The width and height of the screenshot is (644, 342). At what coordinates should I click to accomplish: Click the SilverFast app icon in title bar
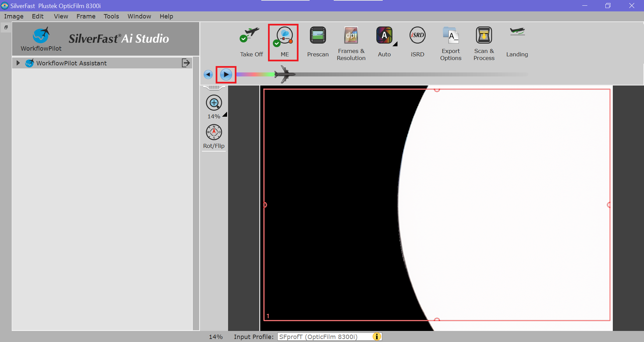(x=5, y=6)
